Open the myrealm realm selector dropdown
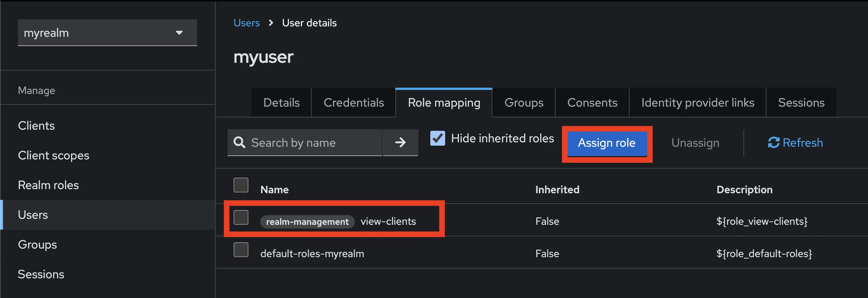 [107, 33]
